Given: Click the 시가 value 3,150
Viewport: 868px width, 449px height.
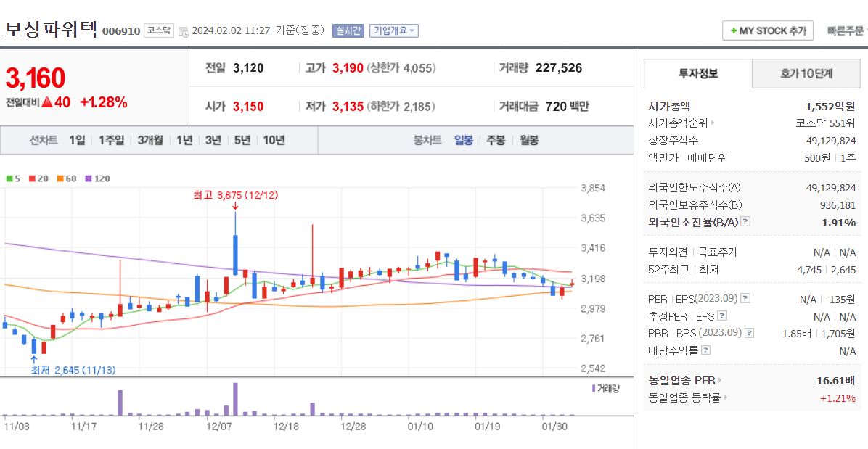Looking at the screenshot, I should click(248, 107).
